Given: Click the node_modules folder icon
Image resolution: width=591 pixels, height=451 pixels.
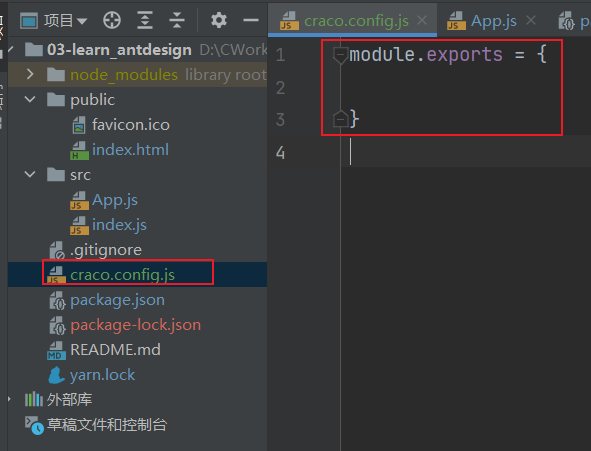Looking at the screenshot, I should (x=56, y=75).
